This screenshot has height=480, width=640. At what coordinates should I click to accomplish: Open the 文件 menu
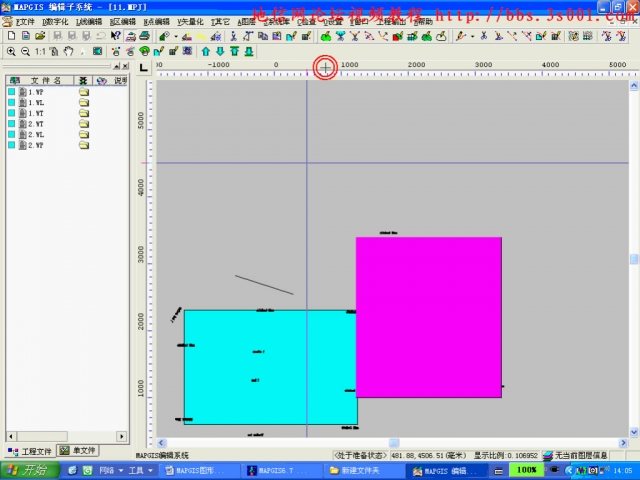point(24,21)
